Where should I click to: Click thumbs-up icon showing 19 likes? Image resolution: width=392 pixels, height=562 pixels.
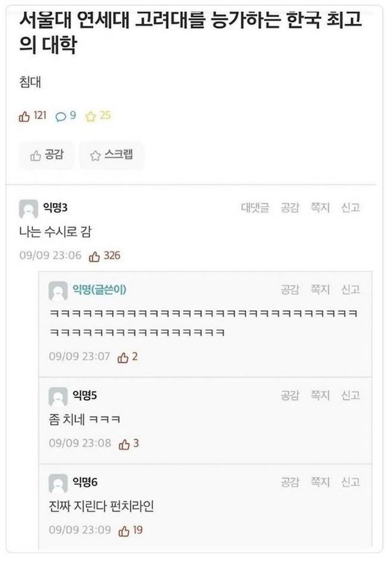point(124,530)
